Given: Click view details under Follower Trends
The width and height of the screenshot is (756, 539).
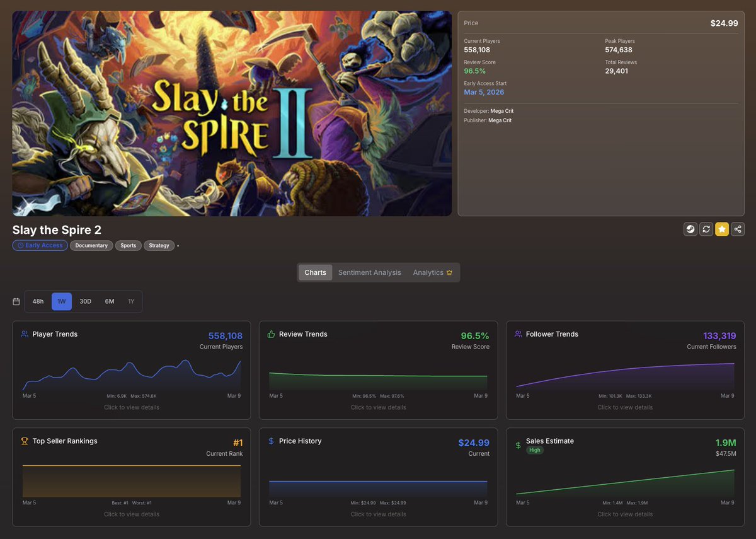Looking at the screenshot, I should click(625, 407).
